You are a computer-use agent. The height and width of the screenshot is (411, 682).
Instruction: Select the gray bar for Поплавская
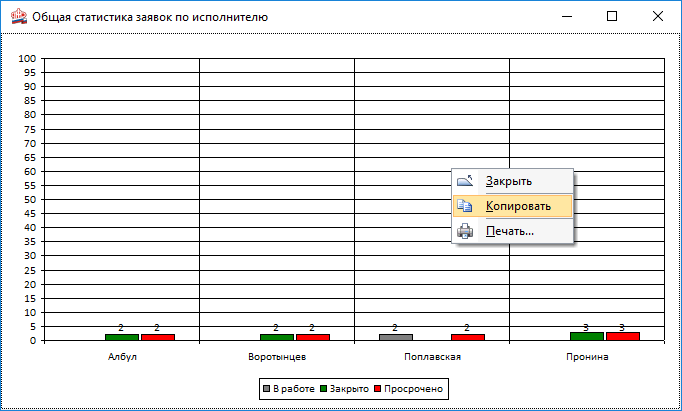(x=395, y=337)
